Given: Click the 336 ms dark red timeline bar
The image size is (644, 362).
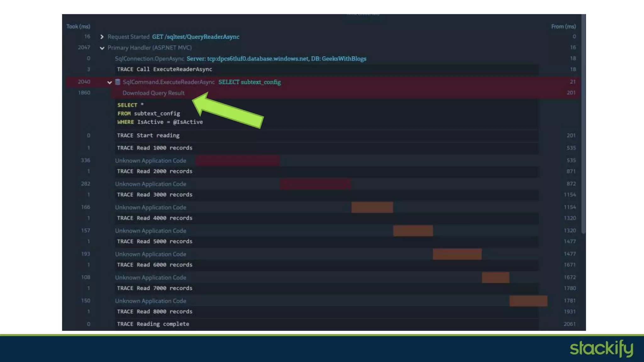Looking at the screenshot, I should [x=237, y=160].
